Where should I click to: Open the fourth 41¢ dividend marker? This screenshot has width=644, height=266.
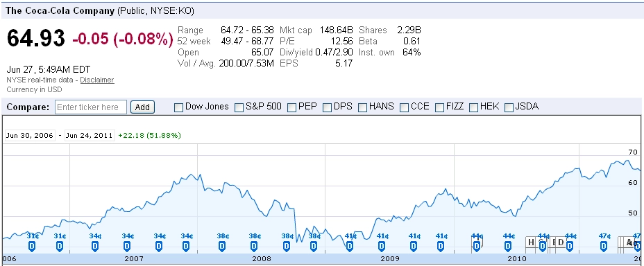(441, 247)
